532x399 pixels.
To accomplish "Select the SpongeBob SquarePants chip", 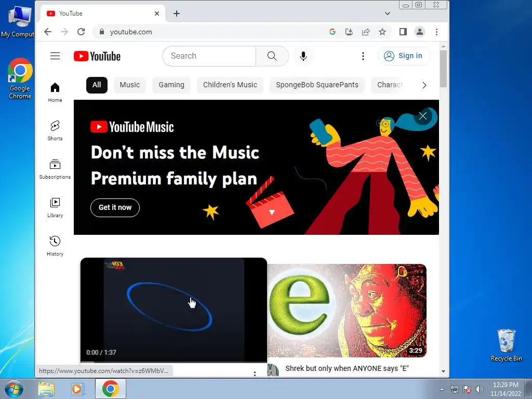I will 317,85.
